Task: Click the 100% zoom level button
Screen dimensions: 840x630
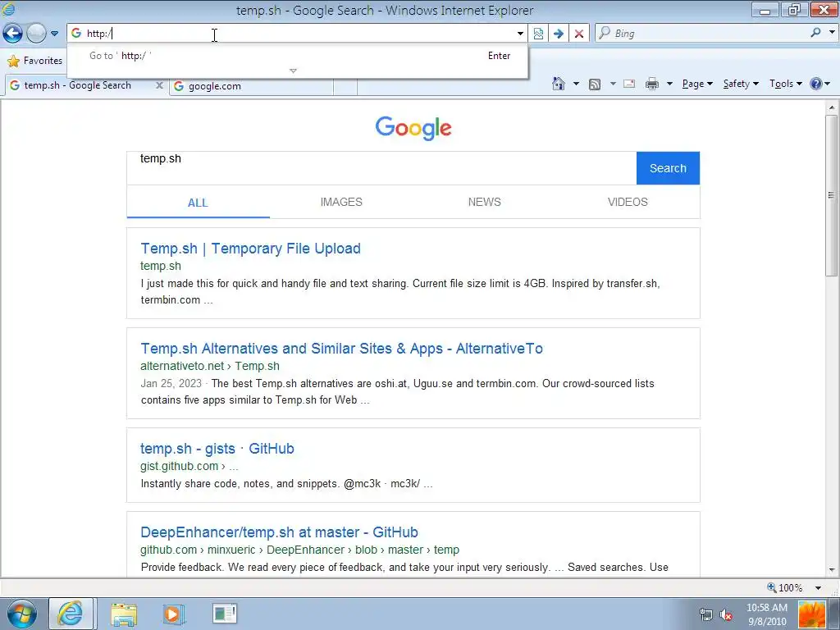Action: (785, 587)
